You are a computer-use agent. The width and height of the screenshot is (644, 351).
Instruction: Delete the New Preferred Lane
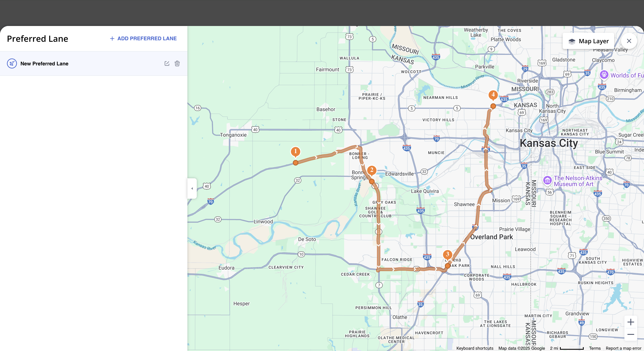177,63
